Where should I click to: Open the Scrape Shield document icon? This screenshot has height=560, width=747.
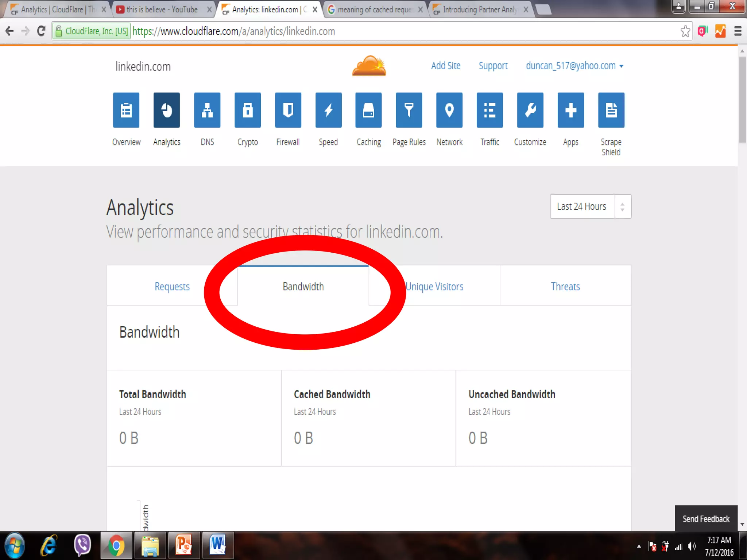click(611, 110)
